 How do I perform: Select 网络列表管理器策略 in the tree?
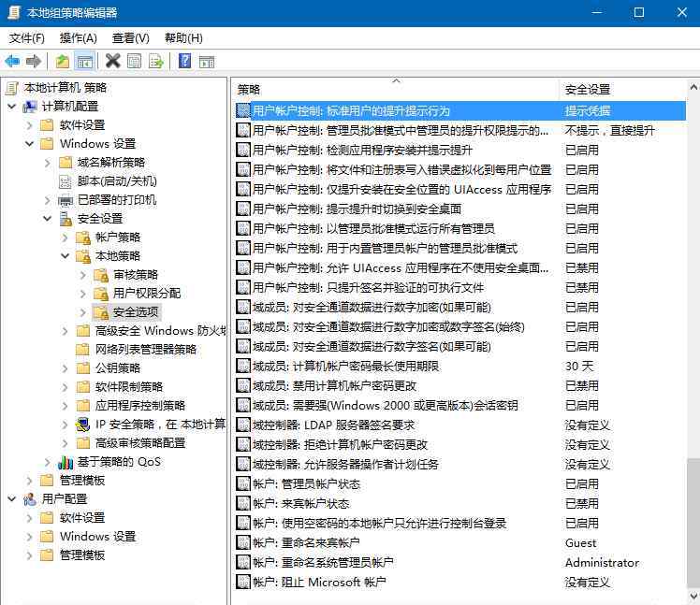click(x=146, y=350)
